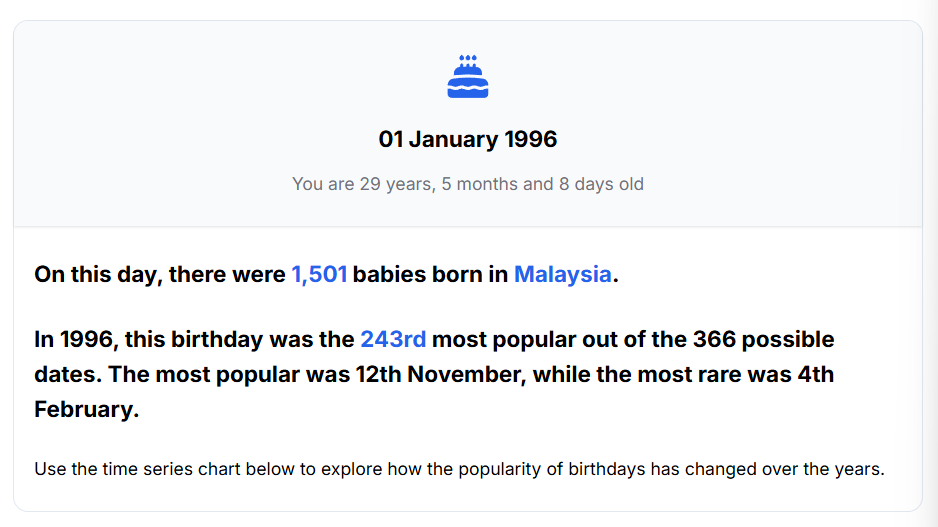The width and height of the screenshot is (938, 527).
Task: Click the words "this birthday was the"
Action: 240,339
